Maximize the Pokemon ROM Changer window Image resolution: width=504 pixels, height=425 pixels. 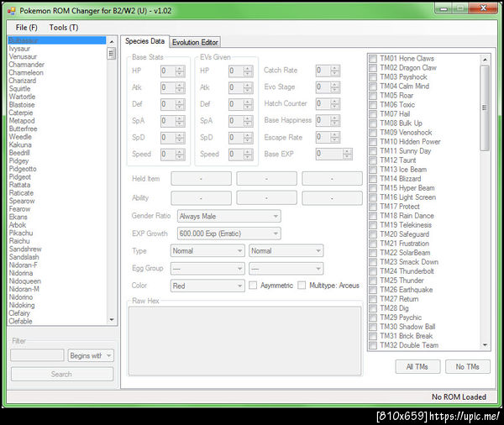click(x=460, y=8)
